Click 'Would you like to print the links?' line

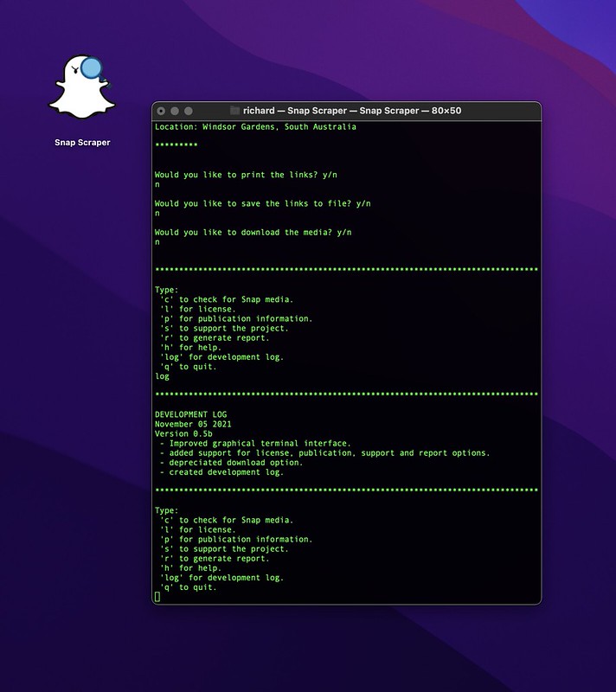pos(246,175)
